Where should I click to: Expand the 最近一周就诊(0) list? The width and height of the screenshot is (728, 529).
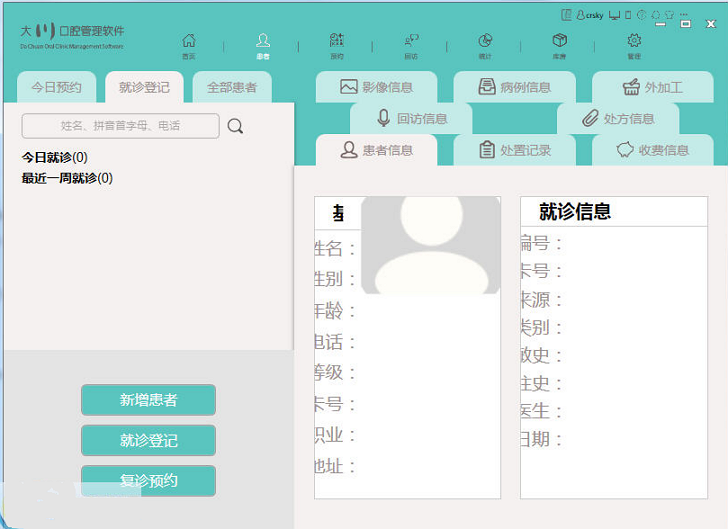click(x=67, y=178)
